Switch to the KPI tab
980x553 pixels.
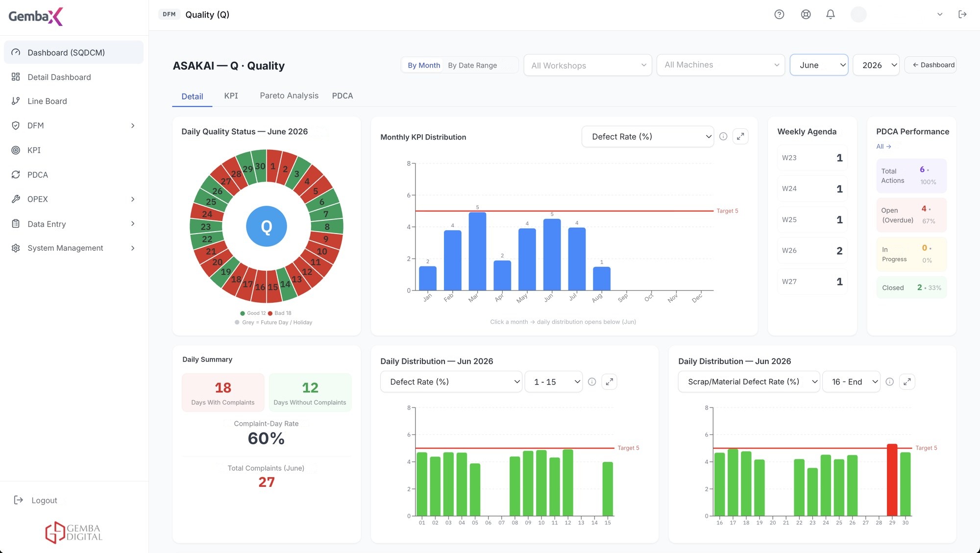click(231, 96)
